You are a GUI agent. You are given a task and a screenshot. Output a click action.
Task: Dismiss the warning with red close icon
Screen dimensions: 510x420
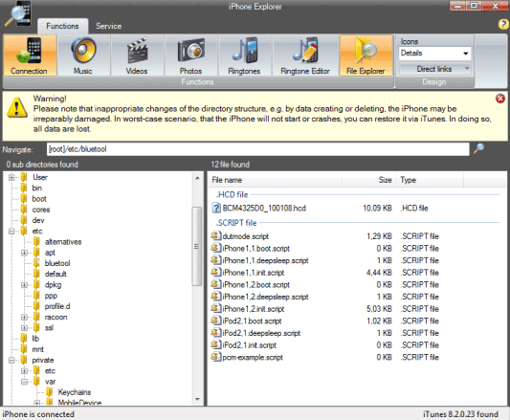(499, 99)
